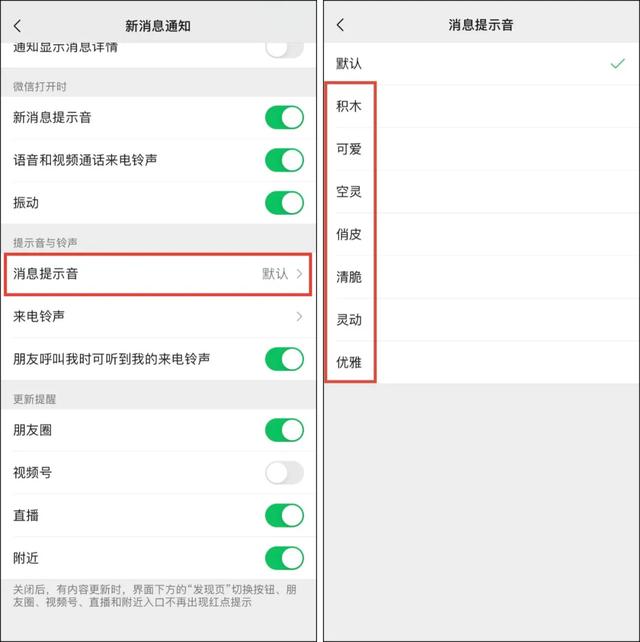
Task: Tap back arrow on 新消息通知 screen
Action: (17, 26)
